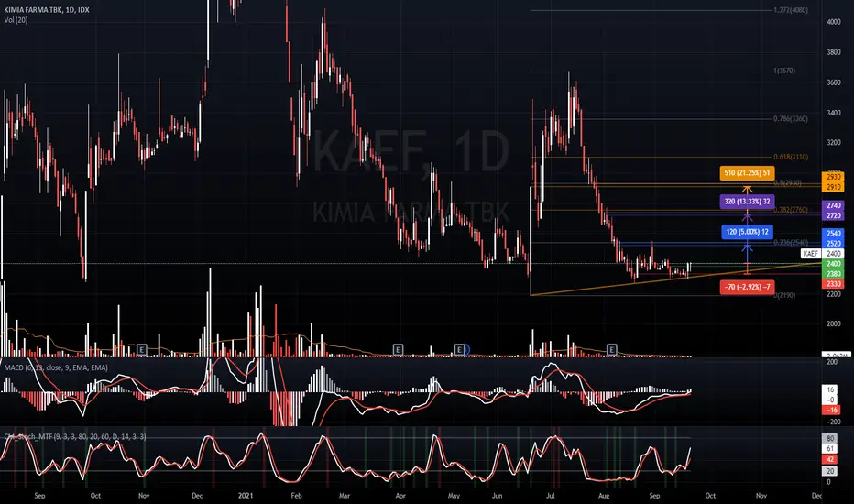Click the orange 2930 price label
Screen dimensions: 854x504
(x=833, y=177)
